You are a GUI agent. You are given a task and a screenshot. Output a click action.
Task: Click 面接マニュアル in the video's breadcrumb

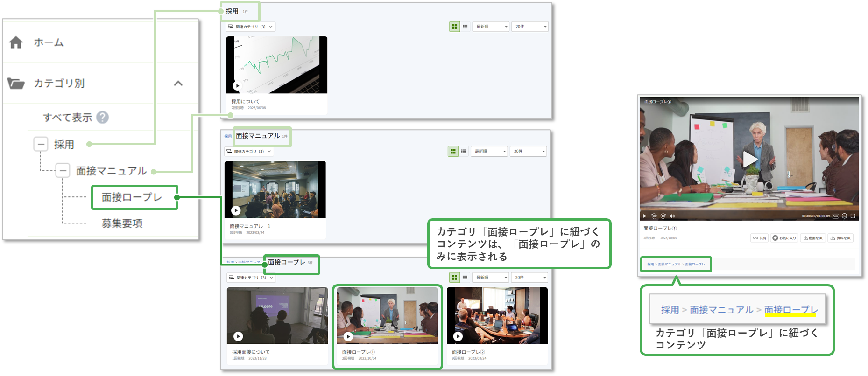(x=670, y=264)
